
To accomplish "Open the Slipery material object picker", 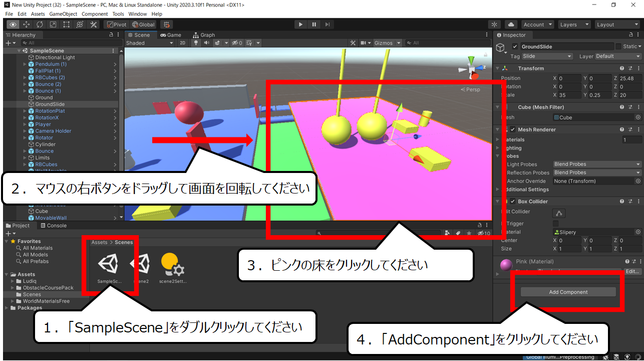I will 638,232.
